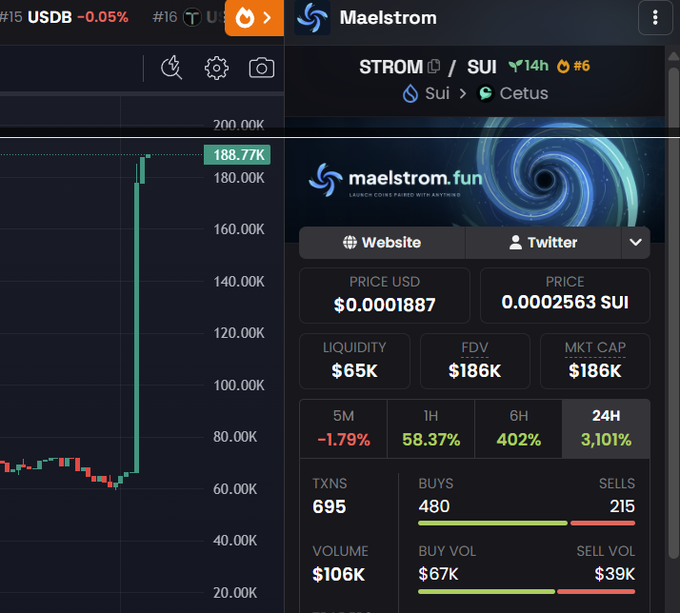
Task: Select the 24H timeframe tab
Action: point(606,429)
